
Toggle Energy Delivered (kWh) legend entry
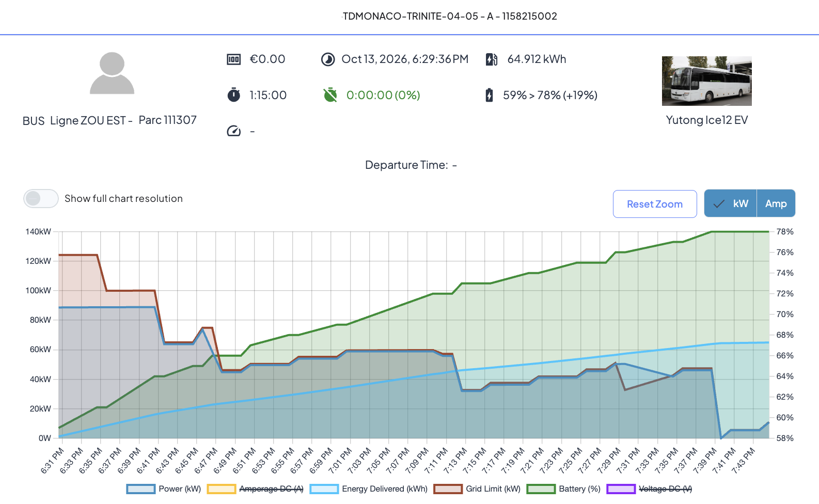click(x=369, y=489)
